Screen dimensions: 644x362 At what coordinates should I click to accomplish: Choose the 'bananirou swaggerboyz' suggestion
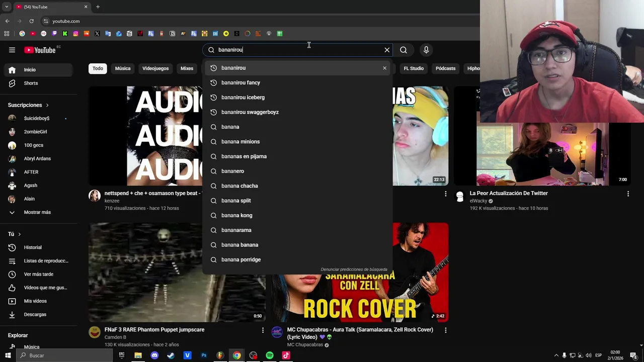click(x=297, y=112)
